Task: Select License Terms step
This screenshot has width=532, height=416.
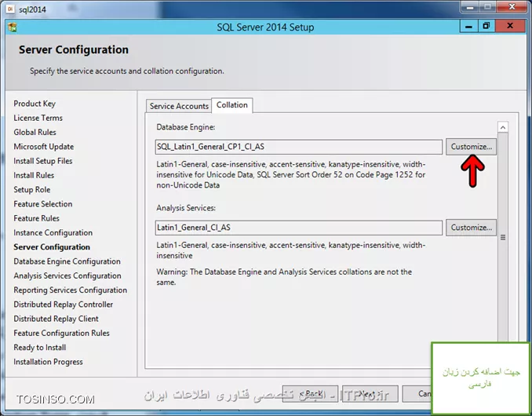Action: 38,118
